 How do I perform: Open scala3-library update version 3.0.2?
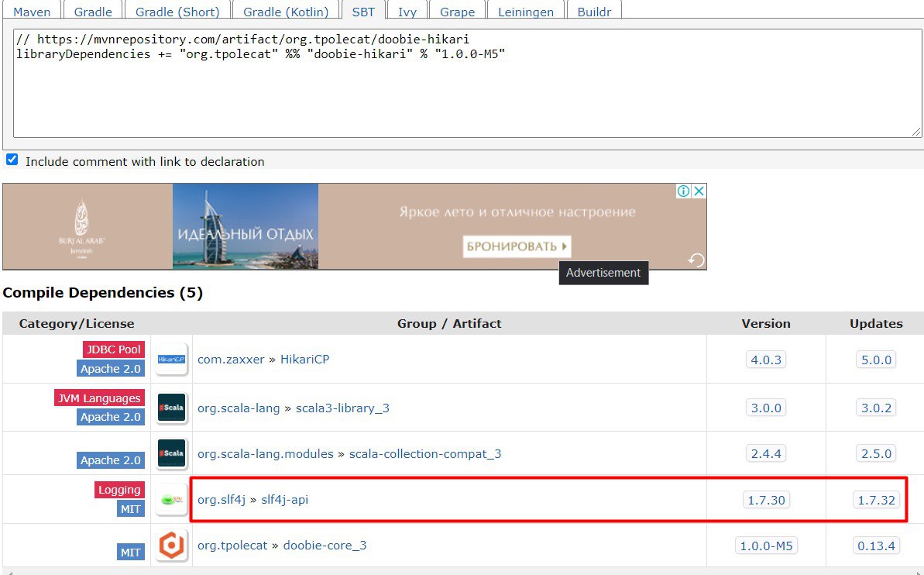(876, 408)
